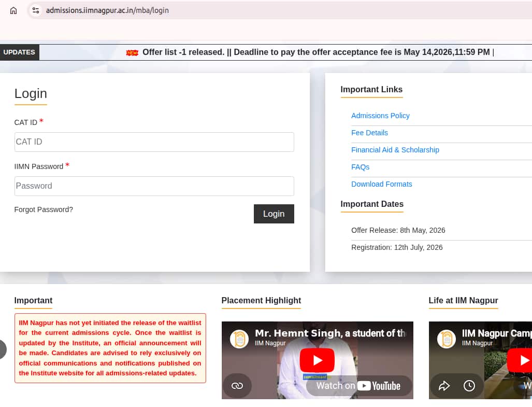Click the Important Dates heading
Screen dimensions: 532x407
pyautogui.click(x=372, y=204)
